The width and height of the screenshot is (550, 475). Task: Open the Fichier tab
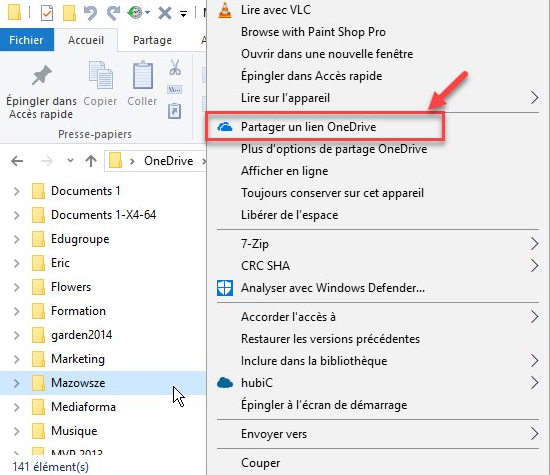27,40
